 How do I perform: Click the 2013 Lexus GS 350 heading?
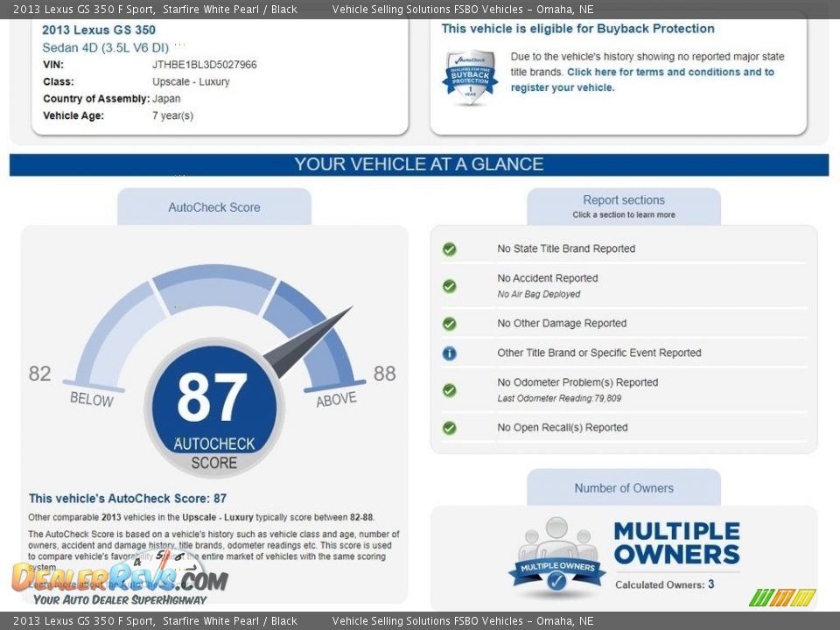point(99,30)
